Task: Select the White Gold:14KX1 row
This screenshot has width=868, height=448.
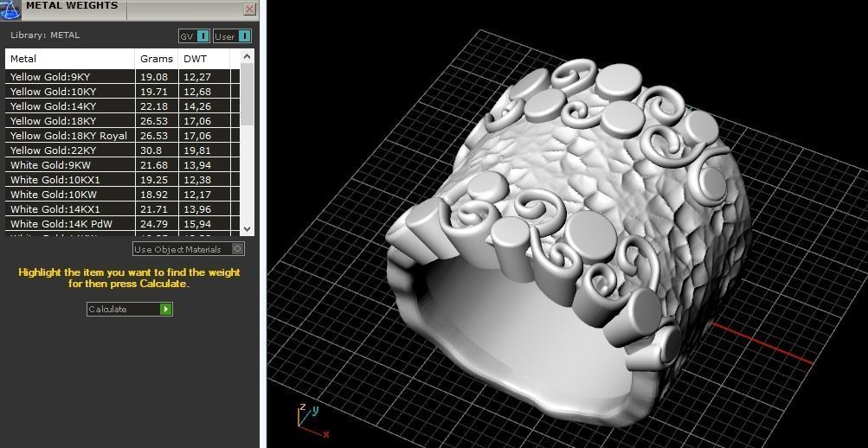Action: click(123, 209)
